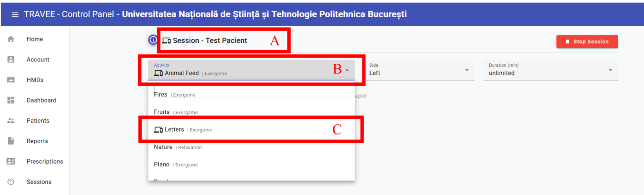Click the HMDs headset icon
644x195 pixels.
[x=11, y=80]
